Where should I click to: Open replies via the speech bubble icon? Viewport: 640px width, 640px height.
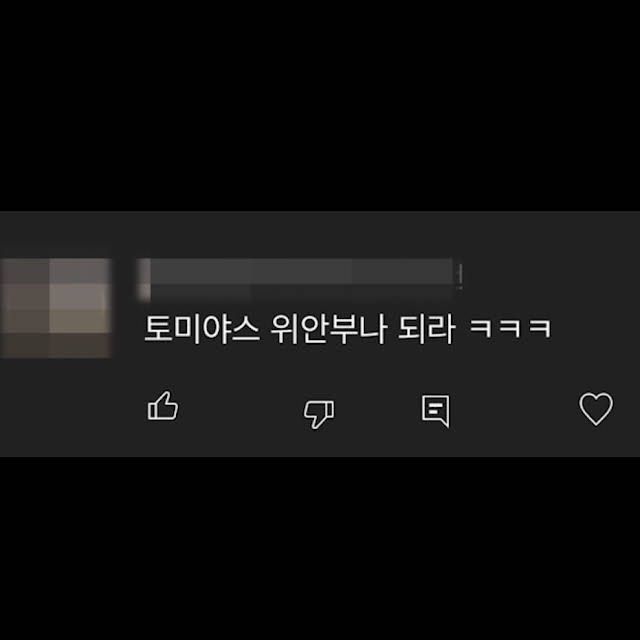pyautogui.click(x=436, y=411)
